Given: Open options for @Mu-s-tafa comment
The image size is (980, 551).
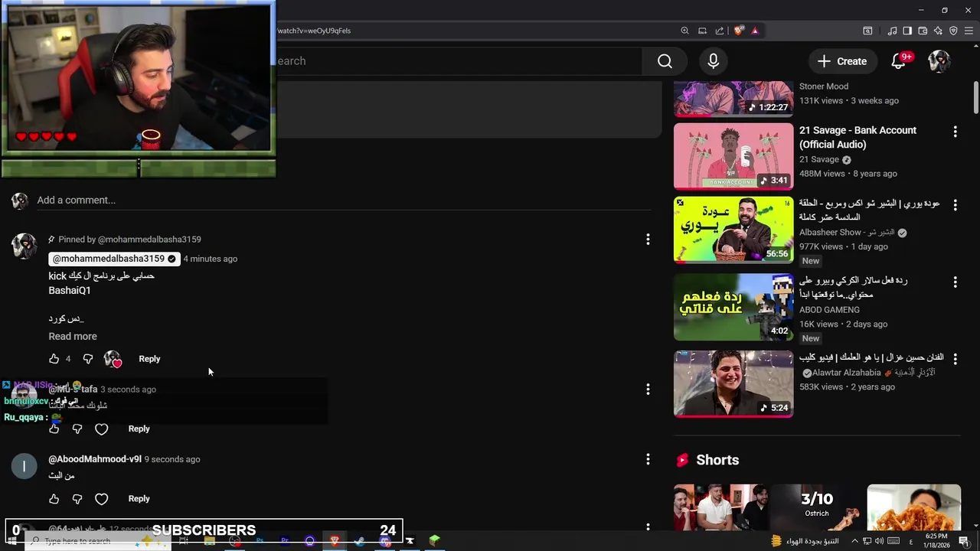Looking at the screenshot, I should point(648,390).
